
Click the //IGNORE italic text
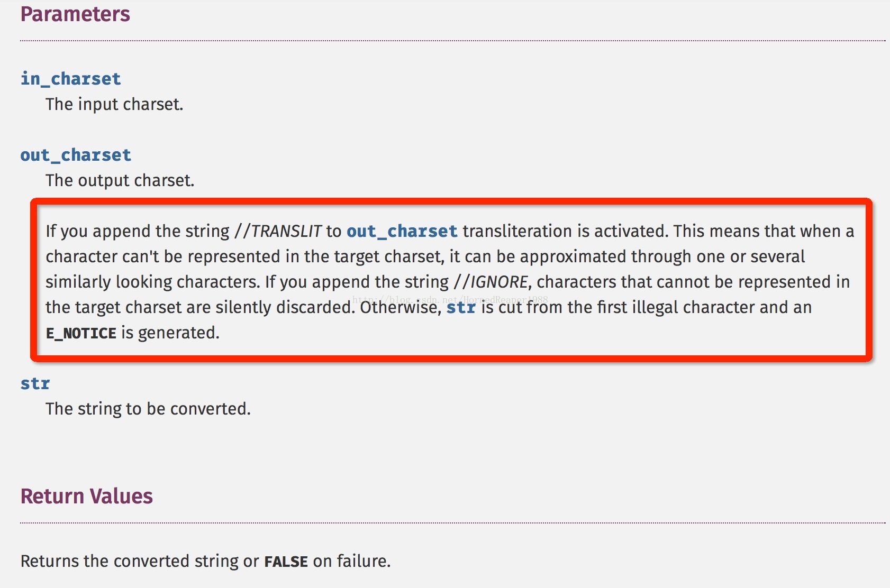[x=491, y=282]
